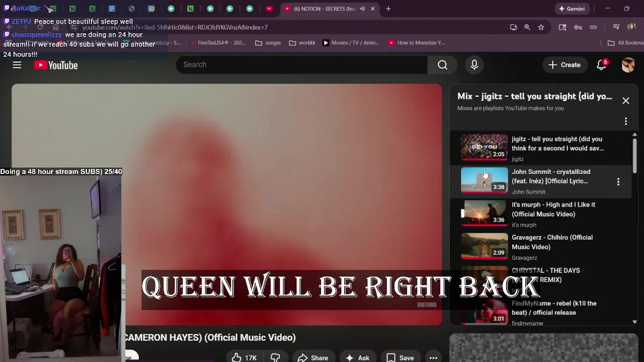Open the password key icon in toolbar
This screenshot has height=362, width=644.
click(x=578, y=27)
